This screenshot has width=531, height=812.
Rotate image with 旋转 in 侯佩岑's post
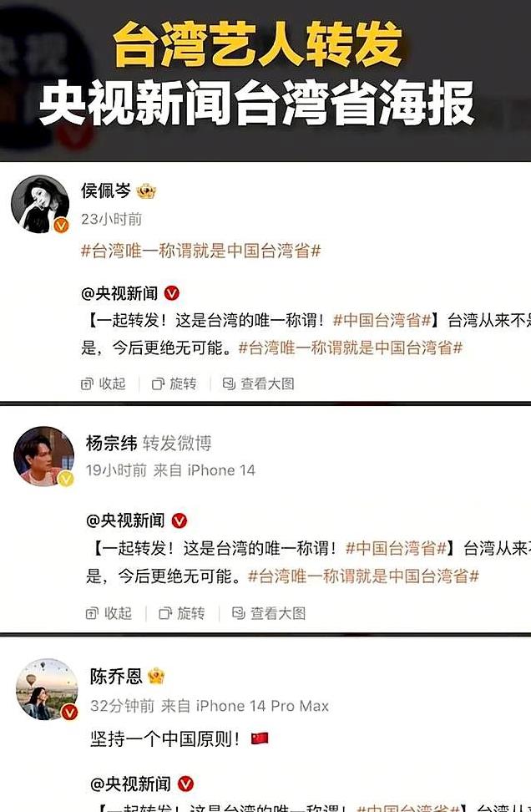tap(174, 383)
